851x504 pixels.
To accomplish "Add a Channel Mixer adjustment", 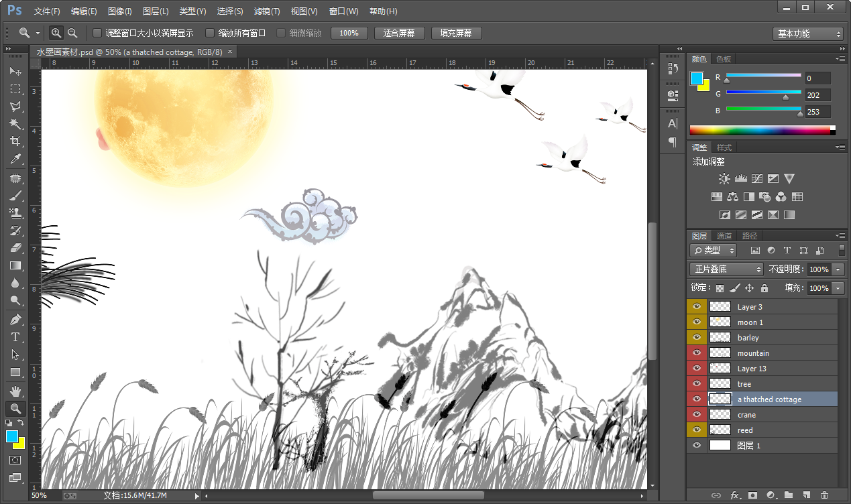I will click(781, 197).
